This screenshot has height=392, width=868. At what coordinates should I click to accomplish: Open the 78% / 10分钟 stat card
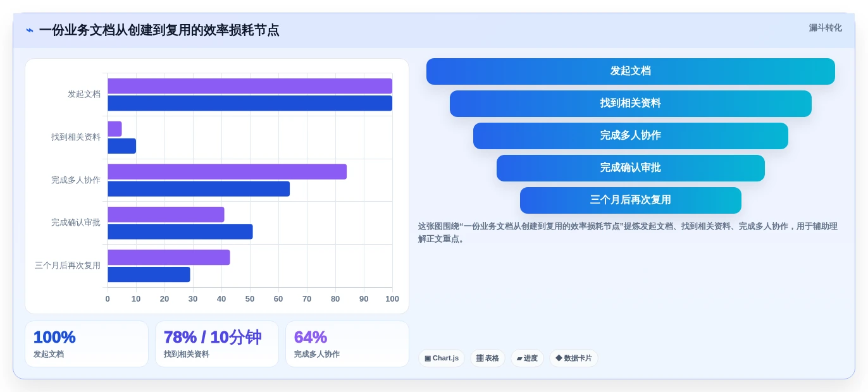point(217,344)
